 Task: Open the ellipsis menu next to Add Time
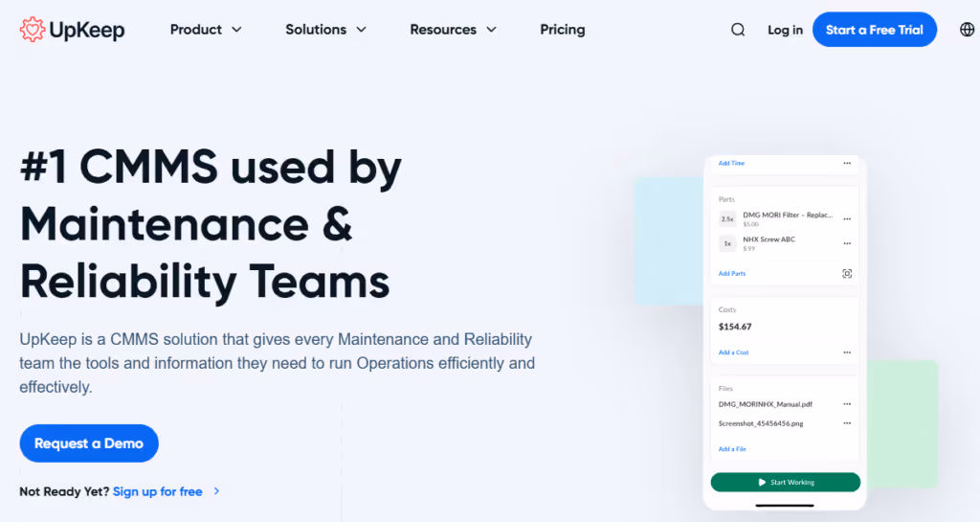pyautogui.click(x=847, y=163)
